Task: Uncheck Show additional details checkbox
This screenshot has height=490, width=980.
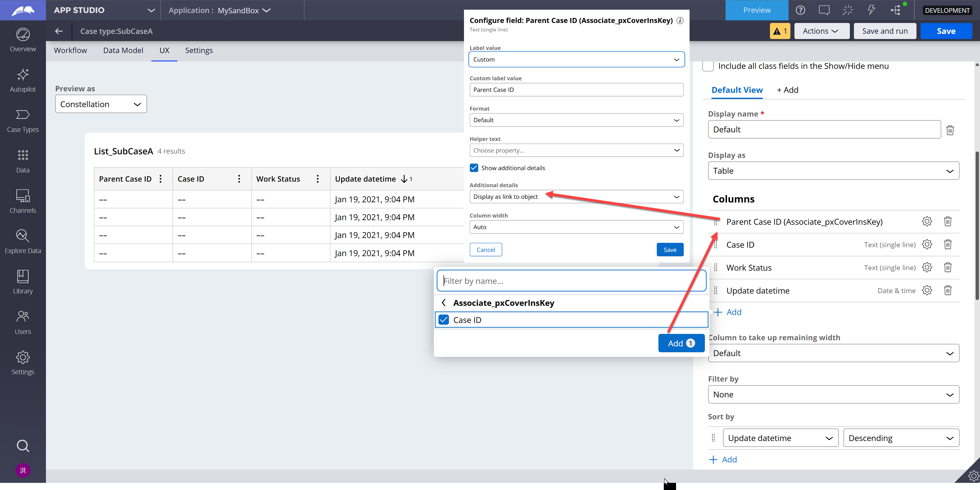Action: pos(474,168)
